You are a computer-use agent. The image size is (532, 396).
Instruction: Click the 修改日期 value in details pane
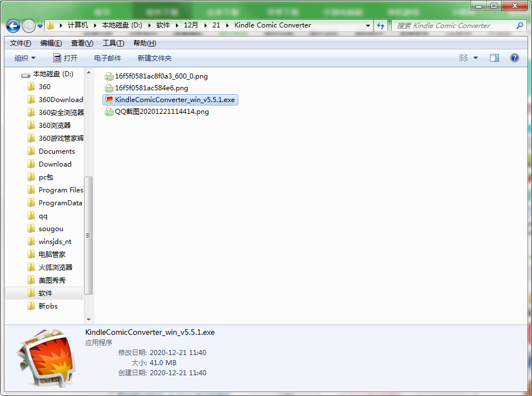coord(178,352)
